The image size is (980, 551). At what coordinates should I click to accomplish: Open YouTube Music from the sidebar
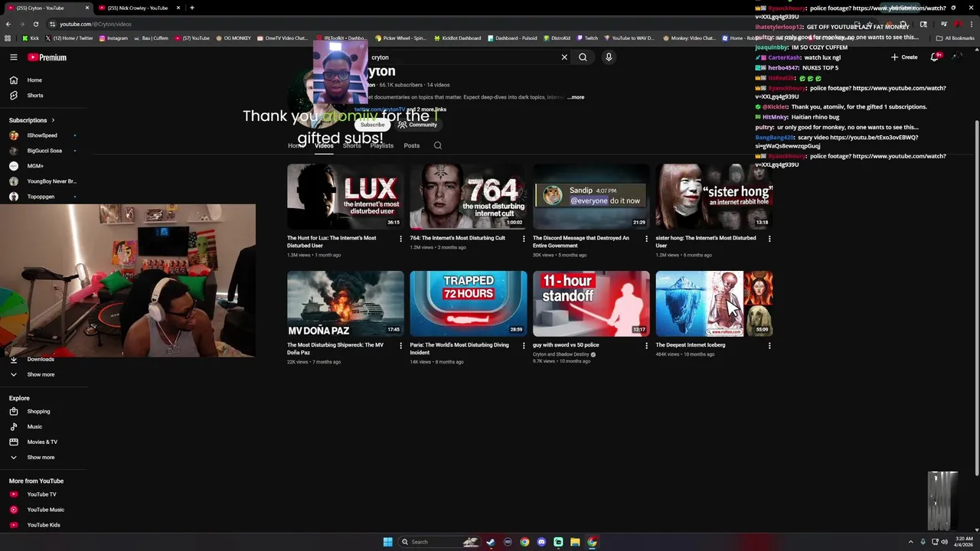[x=45, y=510]
